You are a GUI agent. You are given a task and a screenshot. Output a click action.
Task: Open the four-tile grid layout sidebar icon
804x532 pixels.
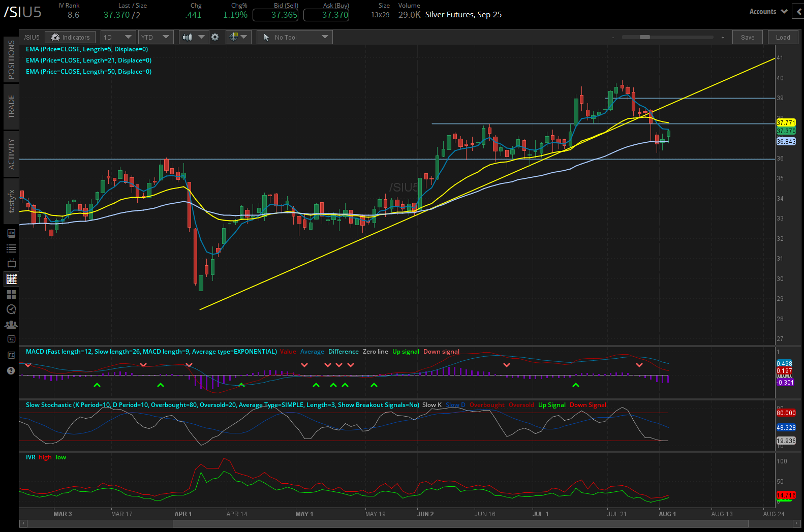(11, 294)
